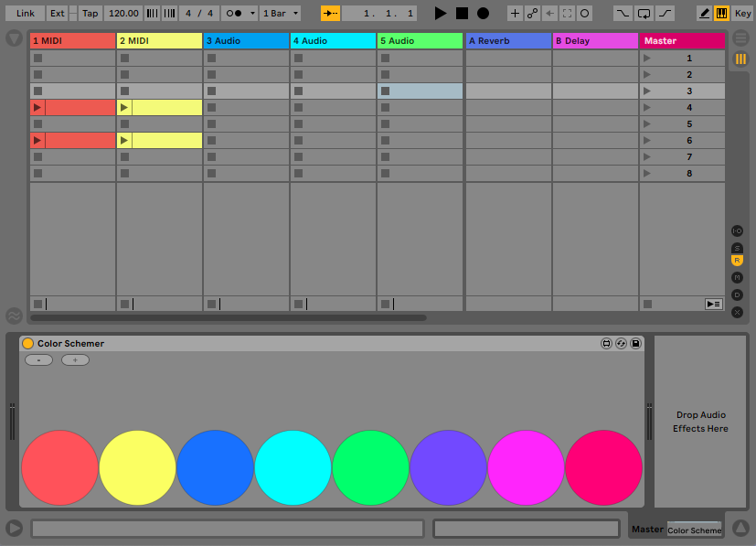The image size is (756, 546).
Task: Click Back to Arrangement button in Master
Action: tap(713, 304)
